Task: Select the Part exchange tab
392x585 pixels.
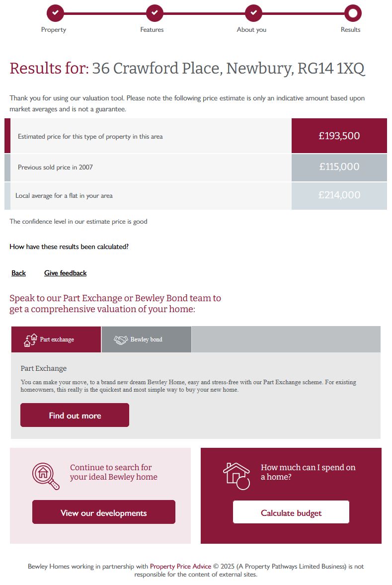Action: click(x=56, y=339)
